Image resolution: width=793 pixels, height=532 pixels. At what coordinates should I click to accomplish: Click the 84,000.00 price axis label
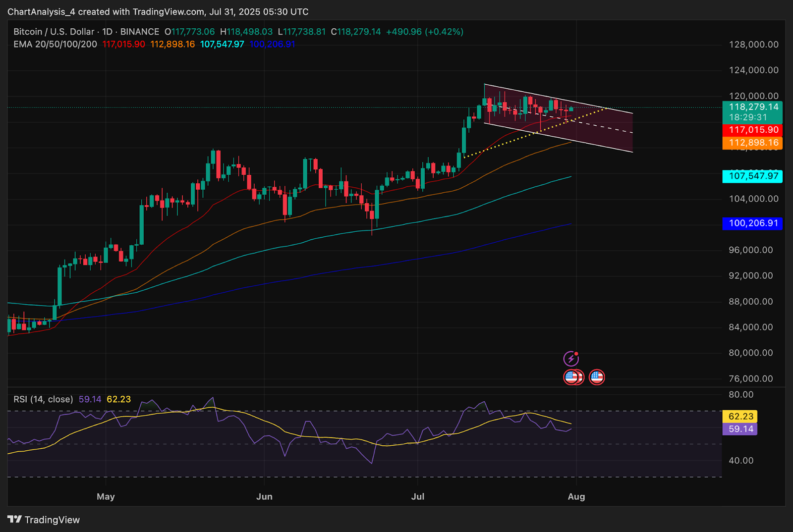point(751,327)
